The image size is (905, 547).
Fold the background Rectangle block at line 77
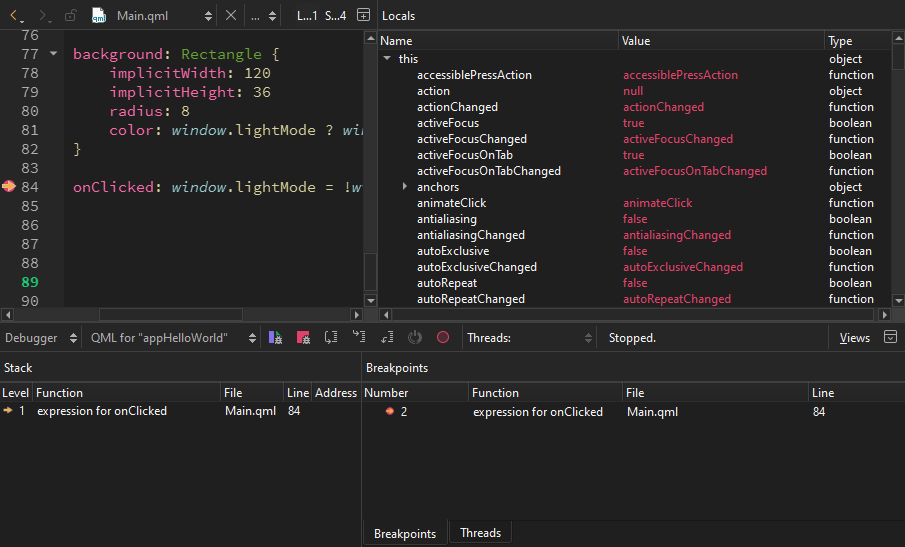[54, 54]
